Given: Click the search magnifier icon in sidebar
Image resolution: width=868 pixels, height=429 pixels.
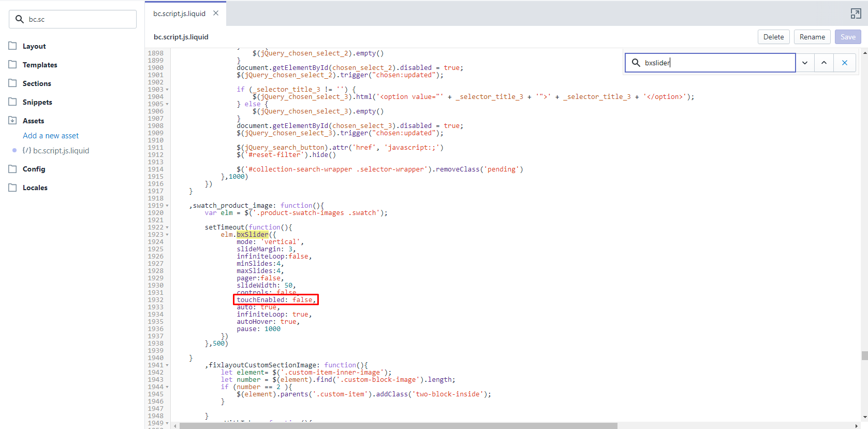Looking at the screenshot, I should click(20, 19).
